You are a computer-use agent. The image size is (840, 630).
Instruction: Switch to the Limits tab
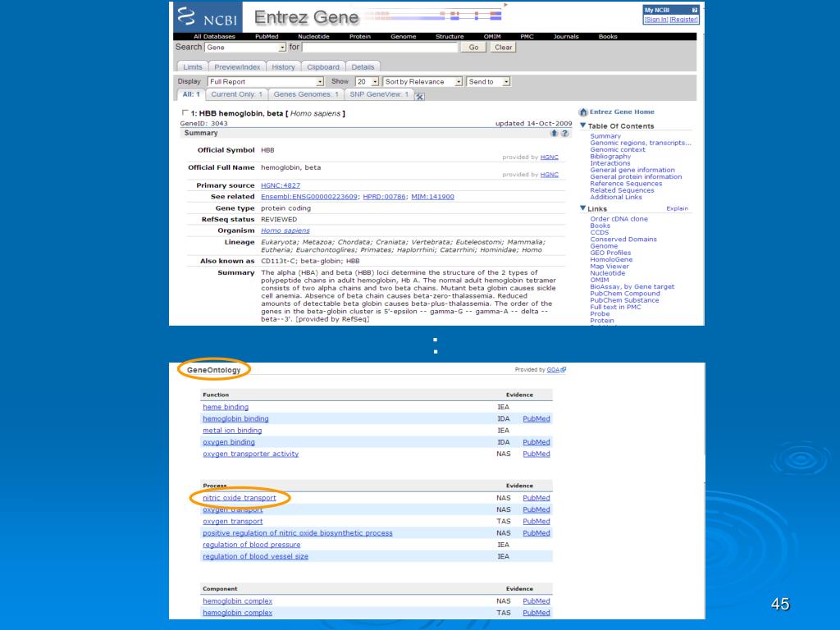click(193, 67)
